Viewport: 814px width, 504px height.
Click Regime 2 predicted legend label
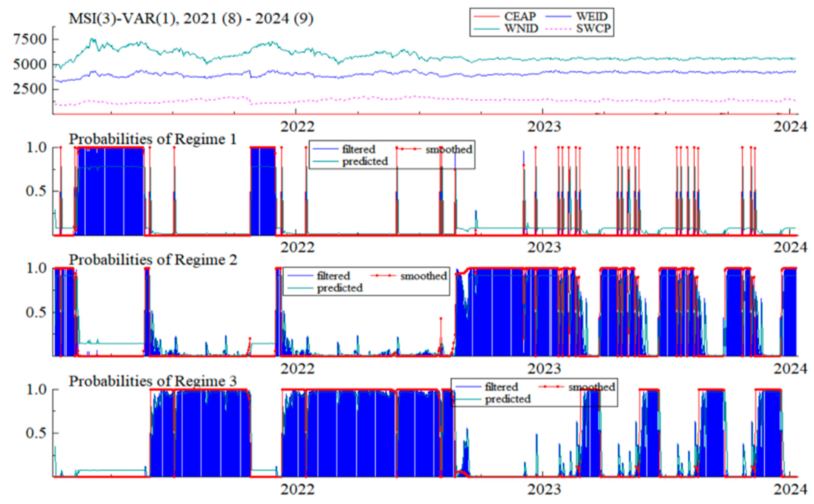(x=340, y=288)
